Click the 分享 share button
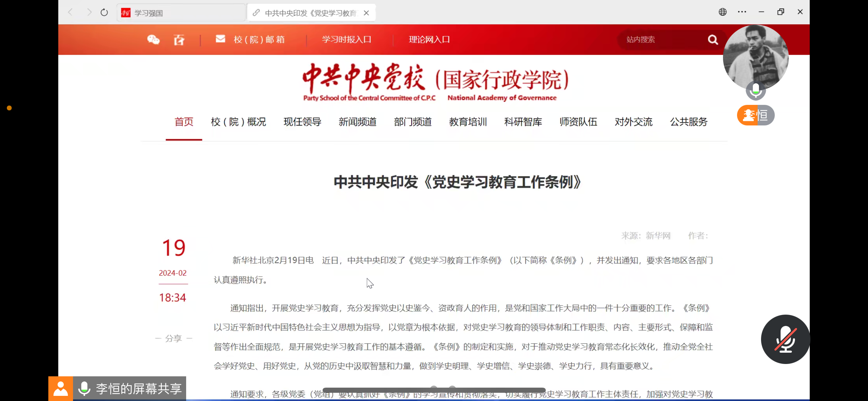 click(174, 338)
